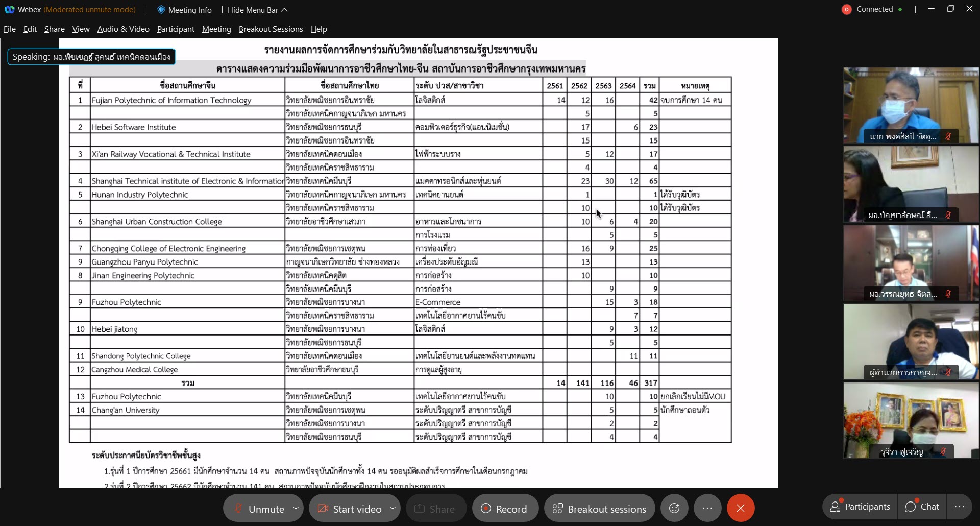
Task: Click the Share button
Action: [435, 509]
